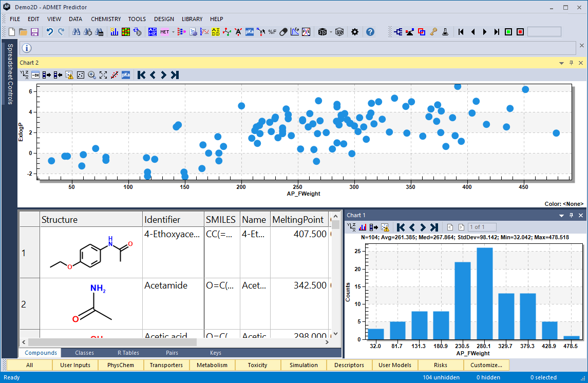
Task: Open the Chart 1 panel options dropdown arrow
Action: [x=561, y=216]
